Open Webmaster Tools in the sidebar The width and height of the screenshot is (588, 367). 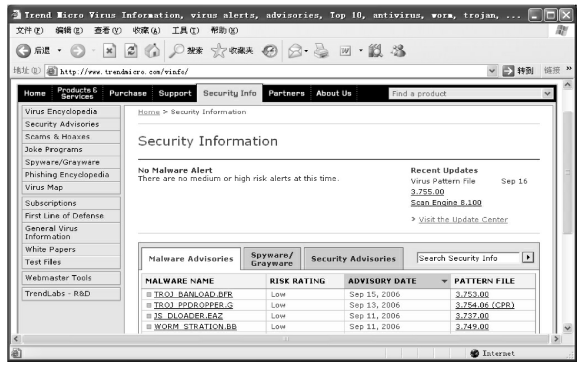71,278
